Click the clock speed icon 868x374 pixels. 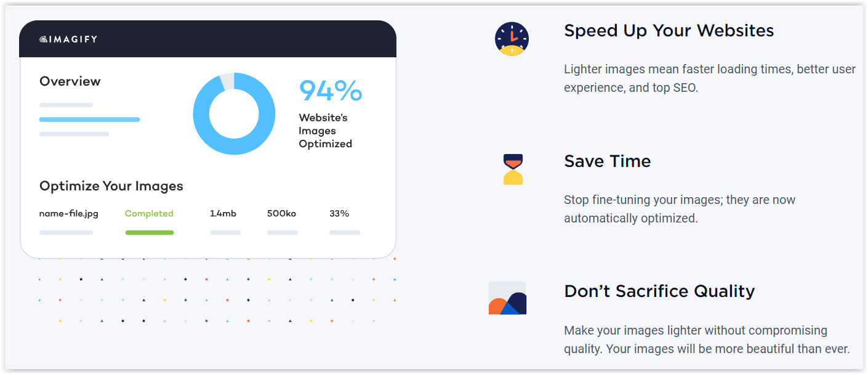[x=512, y=39]
